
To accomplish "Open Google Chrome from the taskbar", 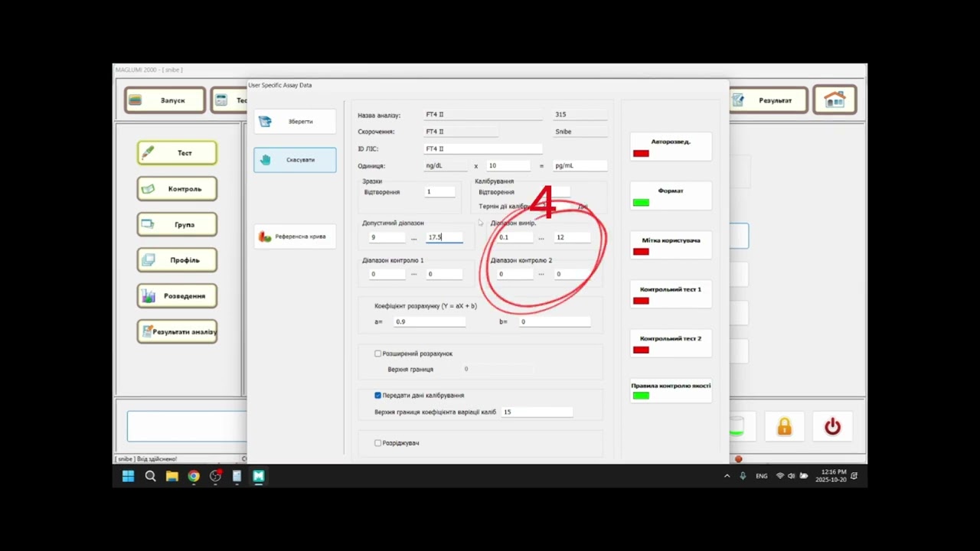I will pos(194,476).
